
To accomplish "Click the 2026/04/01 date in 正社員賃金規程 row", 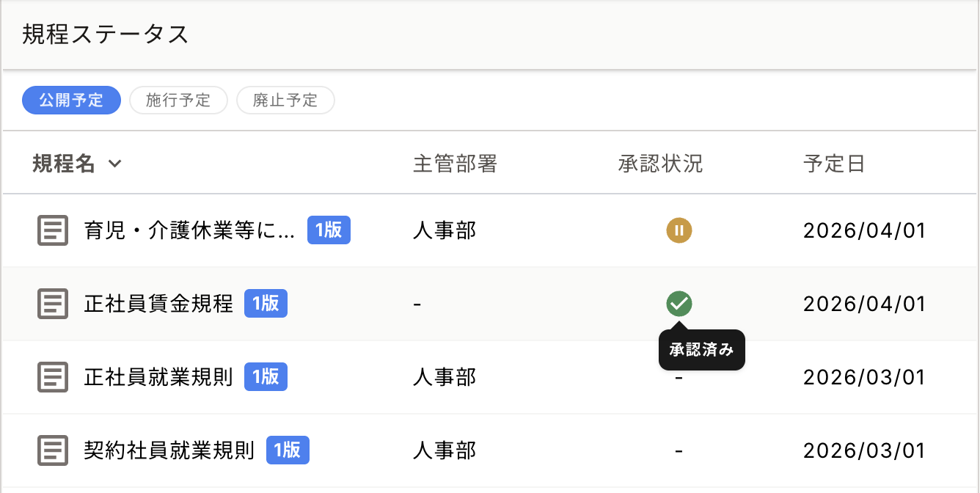I will [864, 304].
